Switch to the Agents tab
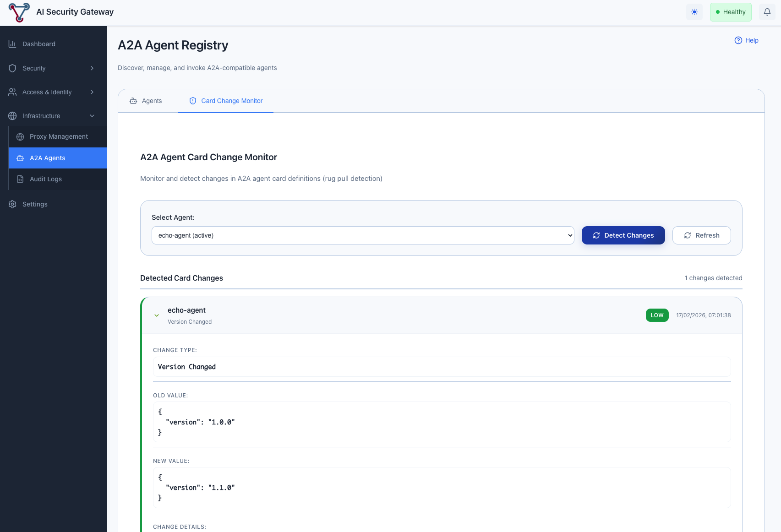This screenshot has width=781, height=532. 146,101
